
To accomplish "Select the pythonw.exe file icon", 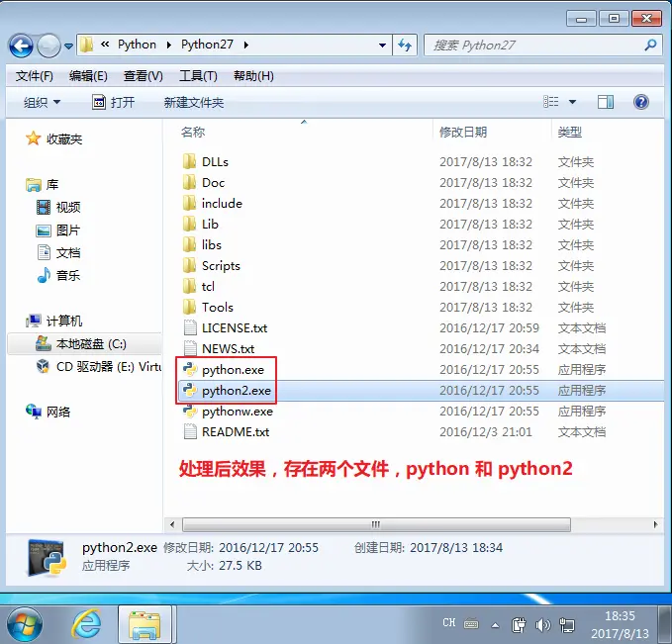I will click(x=189, y=411).
